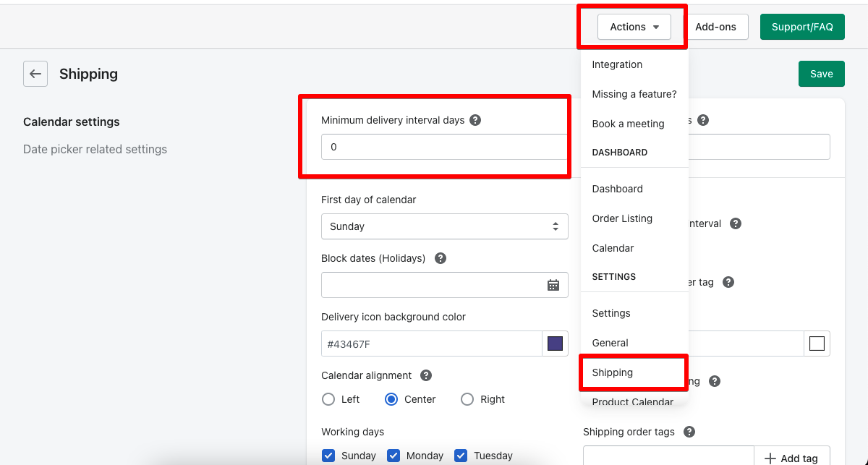Click help icon beside label ending 'er tag'
The width and height of the screenshot is (868, 465).
[728, 282]
